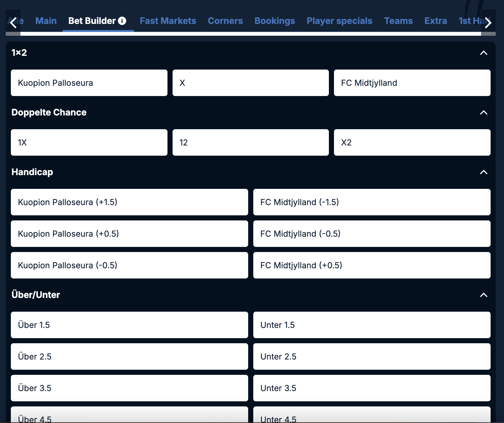This screenshot has height=423, width=504.
Task: Collapse the Über/Unter section
Action: pyautogui.click(x=484, y=295)
